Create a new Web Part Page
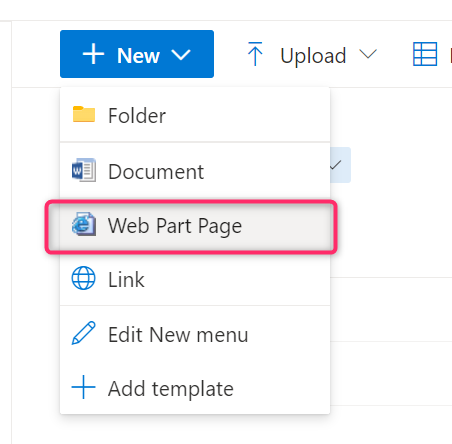Viewport: 452px width, 444px height. (x=191, y=227)
